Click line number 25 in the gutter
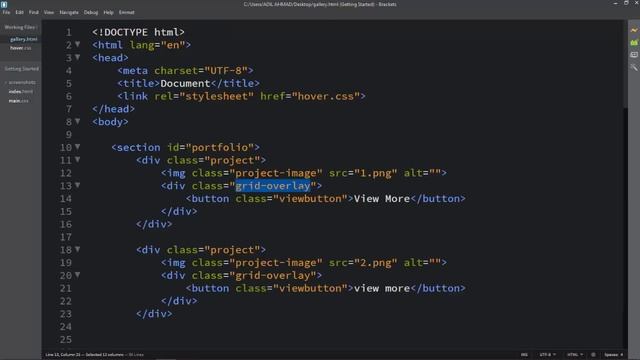 66,339
